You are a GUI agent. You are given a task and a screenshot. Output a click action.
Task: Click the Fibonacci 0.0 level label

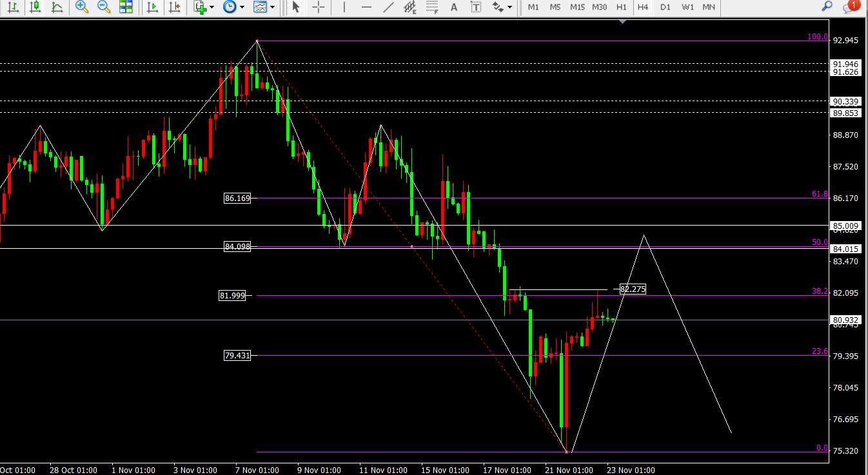(822, 447)
